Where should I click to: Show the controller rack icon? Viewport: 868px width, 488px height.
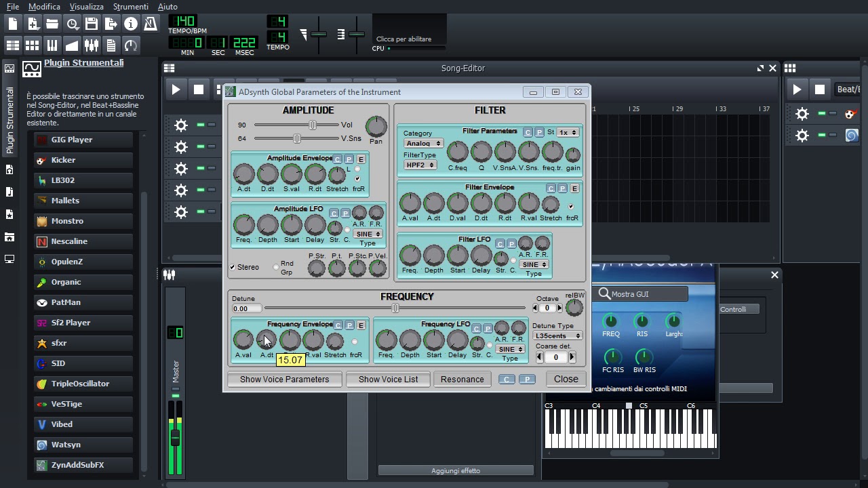point(131,45)
